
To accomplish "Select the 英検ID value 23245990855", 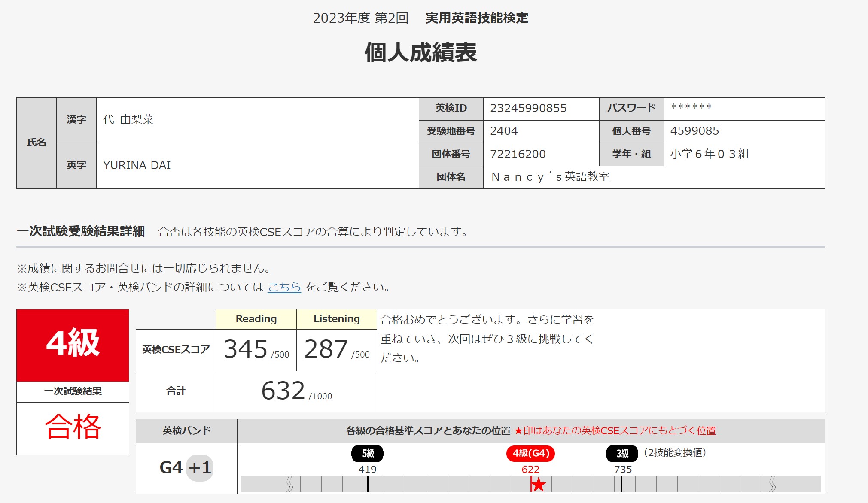I will 528,108.
